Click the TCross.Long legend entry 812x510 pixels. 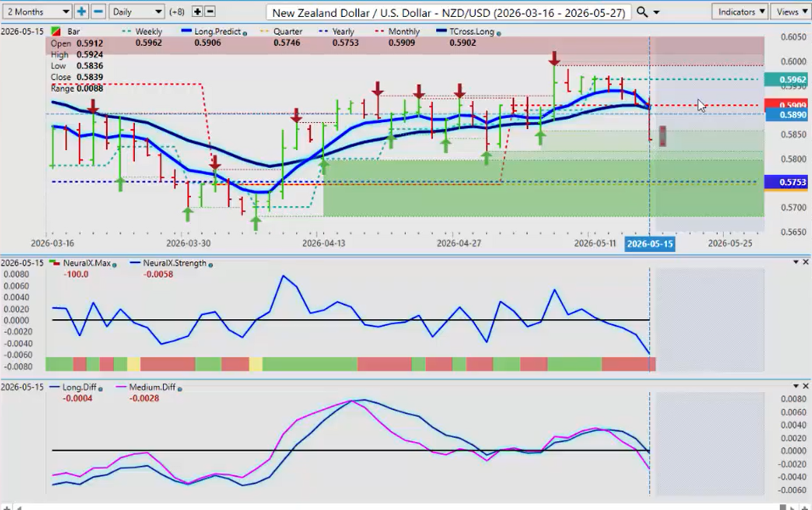(x=466, y=31)
